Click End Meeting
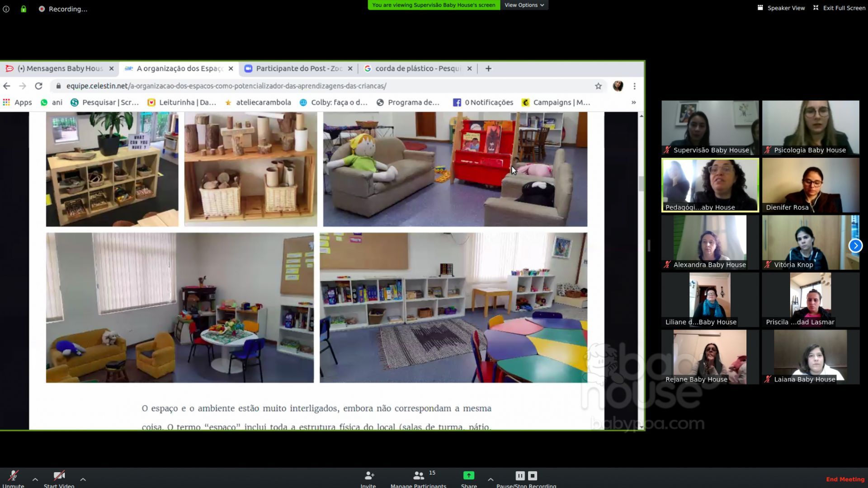 [845, 479]
